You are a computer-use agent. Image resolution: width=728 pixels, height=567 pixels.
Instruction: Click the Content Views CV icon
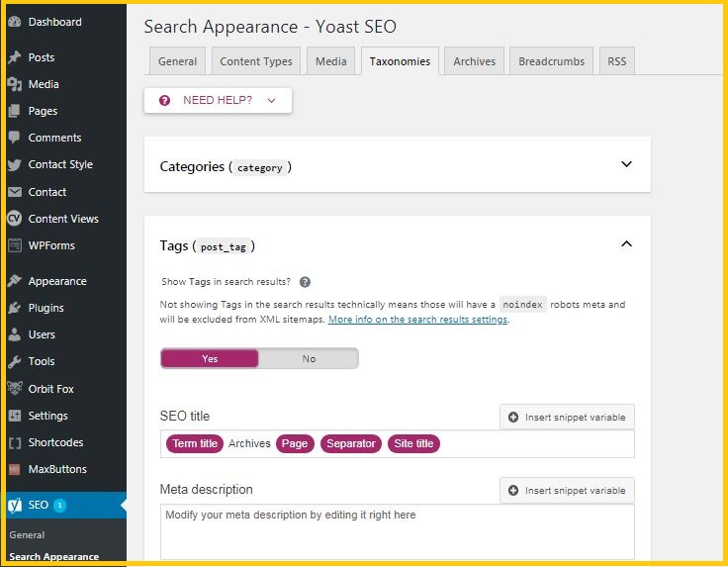(x=15, y=219)
